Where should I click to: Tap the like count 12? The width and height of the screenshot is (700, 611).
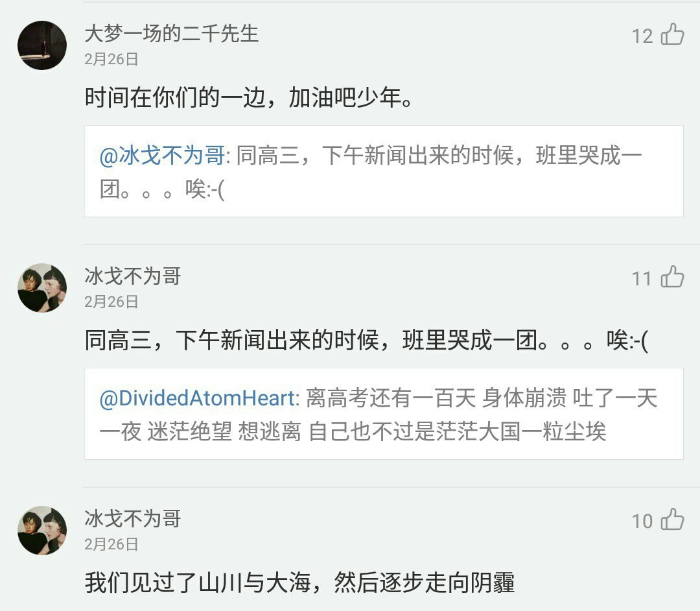[x=642, y=36]
